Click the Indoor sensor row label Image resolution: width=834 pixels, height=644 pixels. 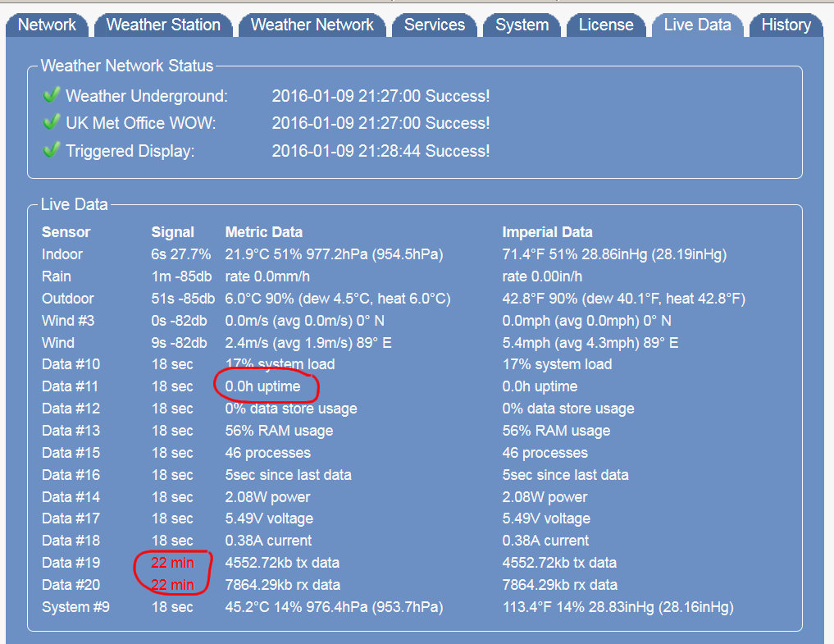62,254
